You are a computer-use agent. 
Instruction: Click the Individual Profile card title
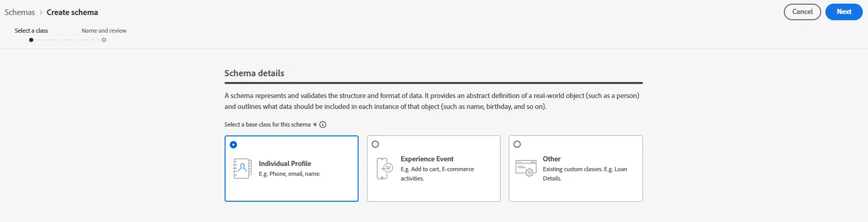click(x=285, y=163)
